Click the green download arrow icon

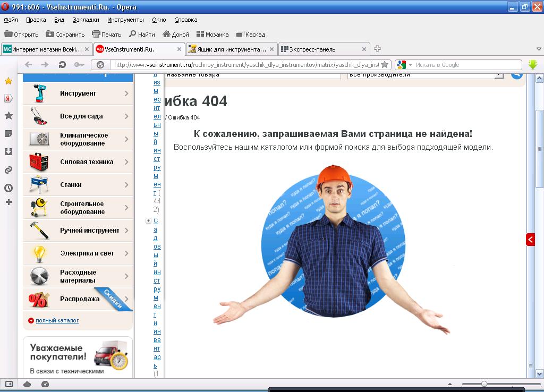point(533,64)
